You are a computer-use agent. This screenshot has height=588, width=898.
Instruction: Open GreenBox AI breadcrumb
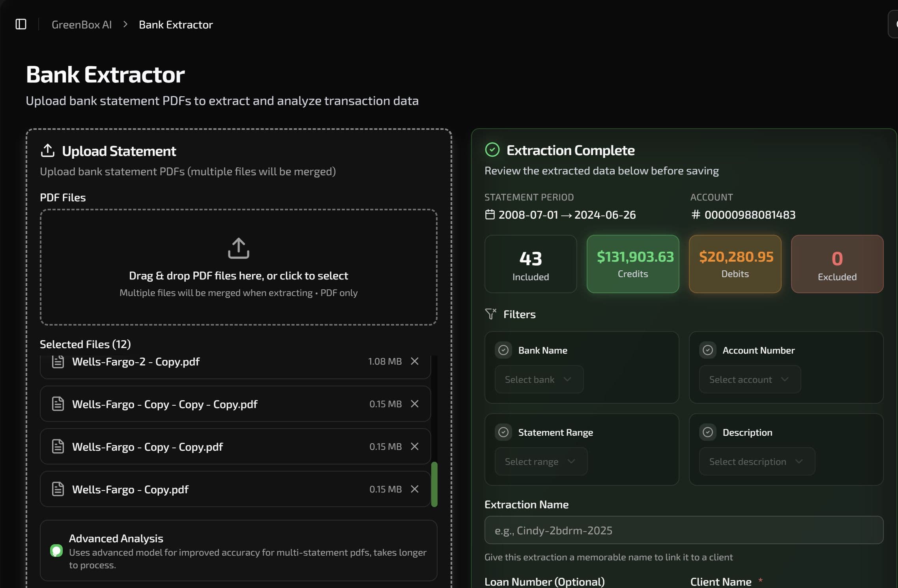[82, 24]
